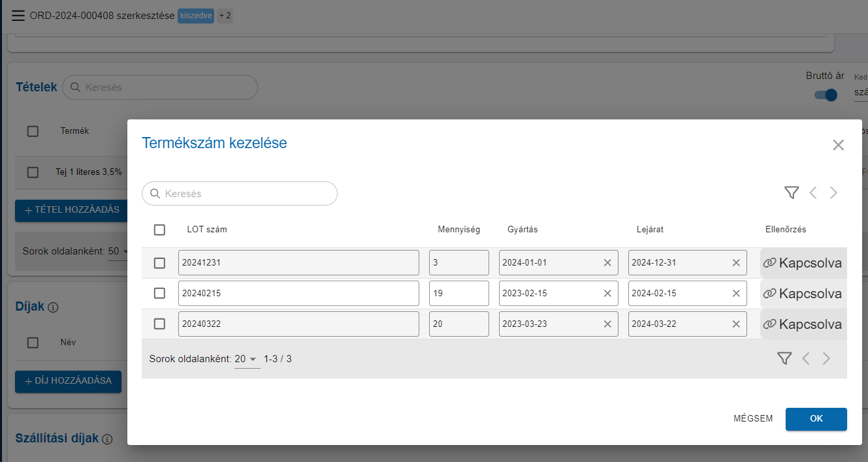Viewport: 868px width, 462px height.
Task: Clear the 2024-01-01 manufacturing date
Action: [607, 263]
